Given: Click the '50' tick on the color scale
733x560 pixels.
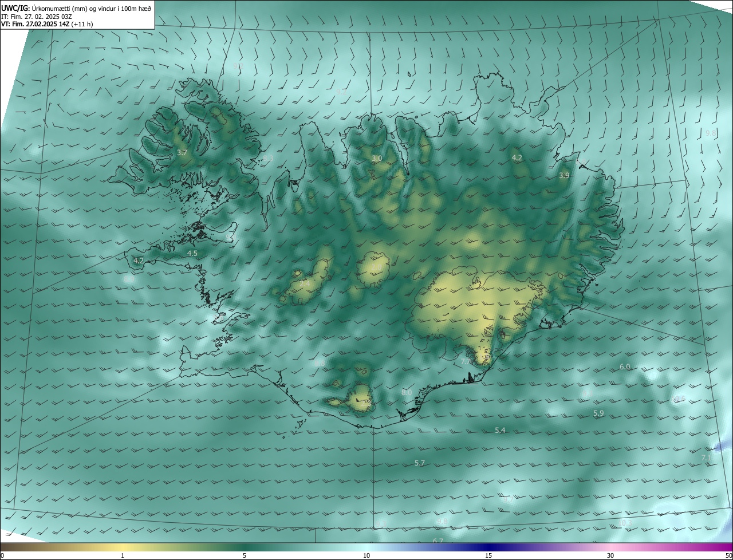Looking at the screenshot, I should tap(729, 555).
